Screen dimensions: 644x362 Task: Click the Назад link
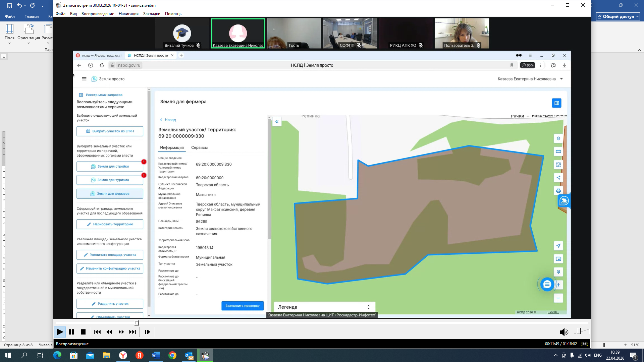pos(168,120)
